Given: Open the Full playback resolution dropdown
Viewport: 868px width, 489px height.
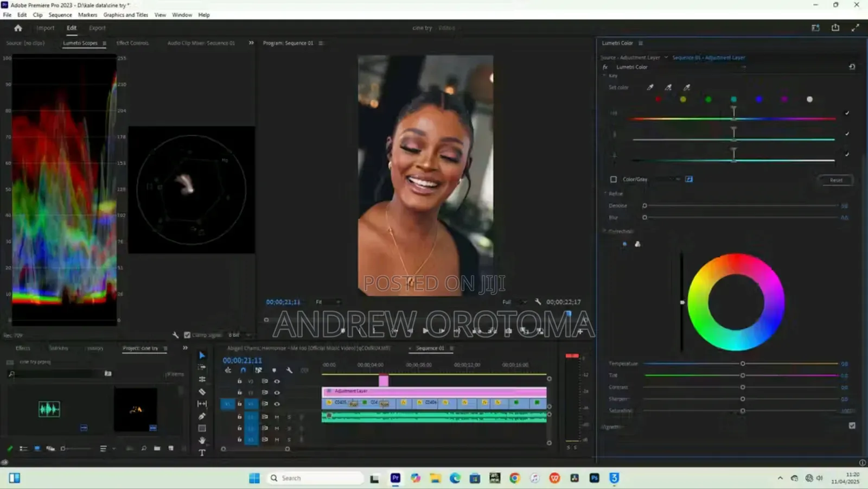Looking at the screenshot, I should tap(514, 302).
